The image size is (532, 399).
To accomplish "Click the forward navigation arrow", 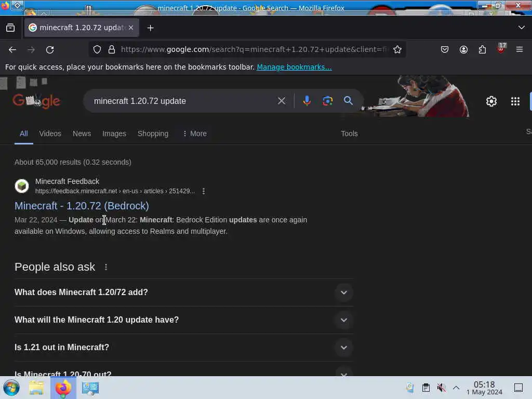I will 31,50.
